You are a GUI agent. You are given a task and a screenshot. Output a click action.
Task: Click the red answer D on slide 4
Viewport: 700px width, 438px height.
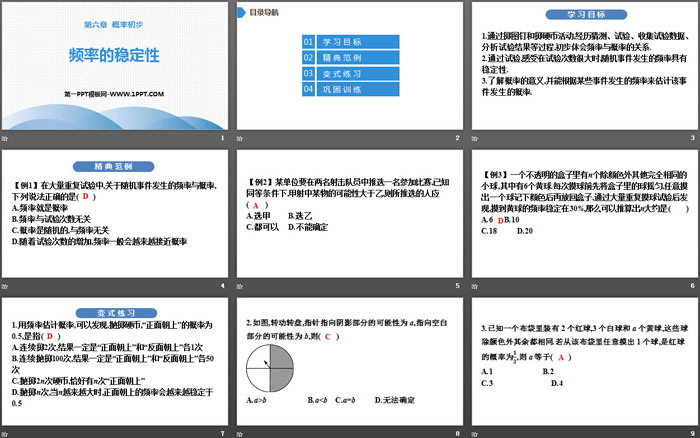coord(86,196)
